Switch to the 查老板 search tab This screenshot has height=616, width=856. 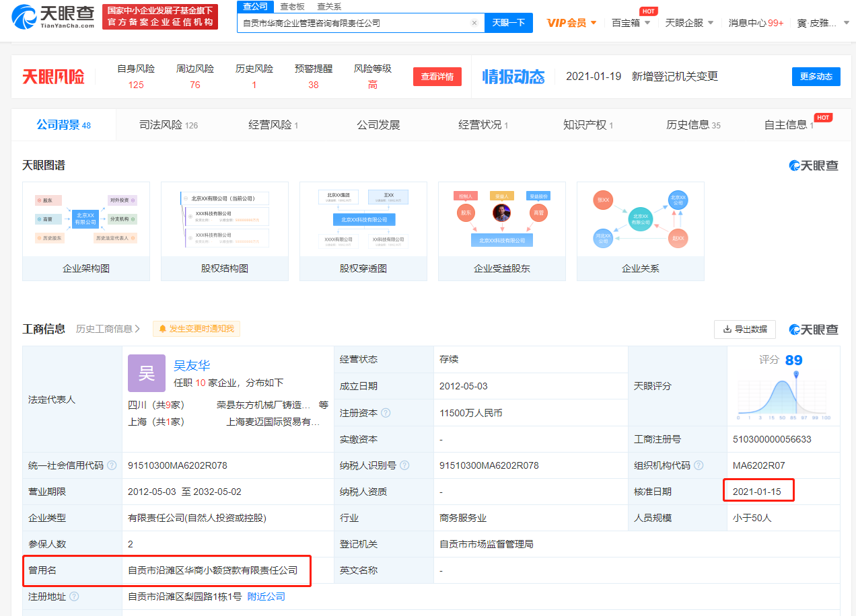292,6
